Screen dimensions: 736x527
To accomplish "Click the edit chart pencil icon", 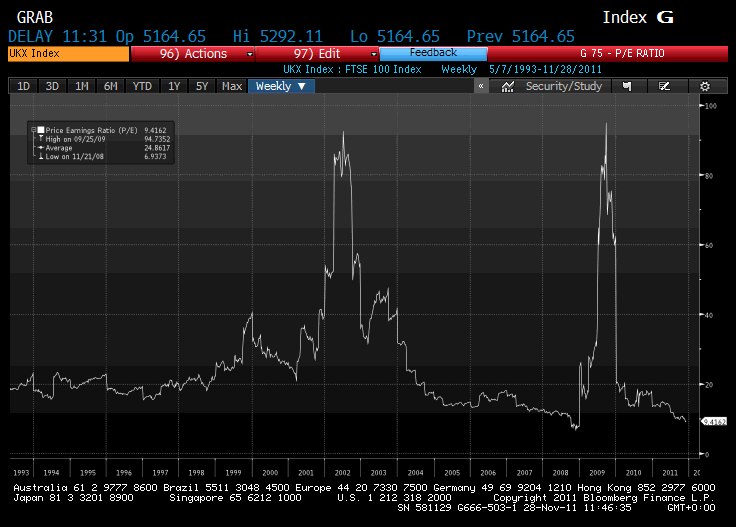I will pyautogui.click(x=664, y=87).
